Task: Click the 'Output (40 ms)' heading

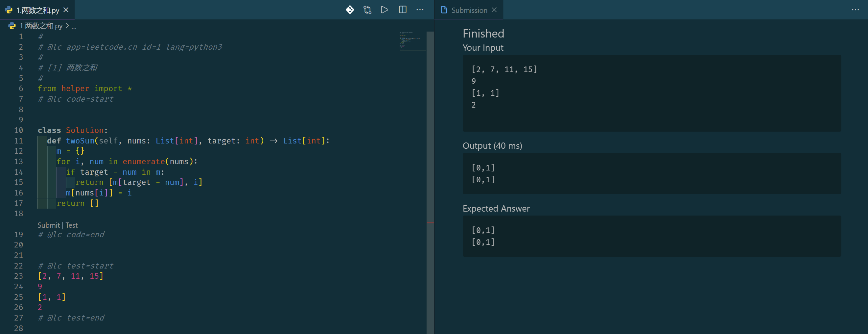Action: [x=492, y=146]
